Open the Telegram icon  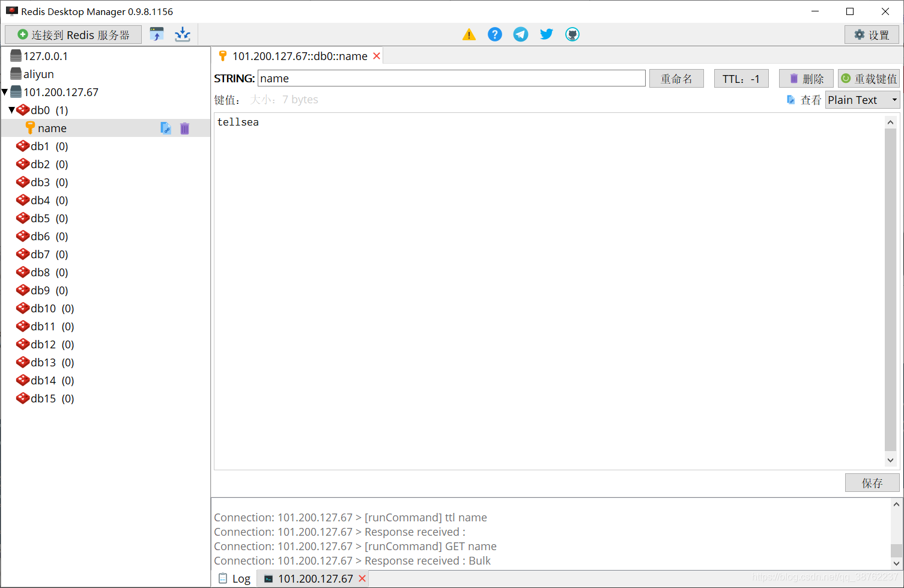[x=521, y=34]
